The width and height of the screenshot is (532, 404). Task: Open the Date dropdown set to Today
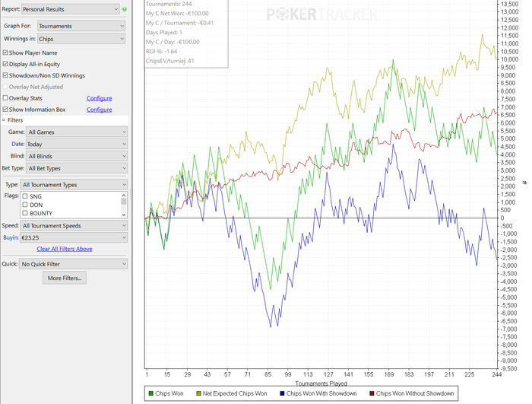pos(77,144)
